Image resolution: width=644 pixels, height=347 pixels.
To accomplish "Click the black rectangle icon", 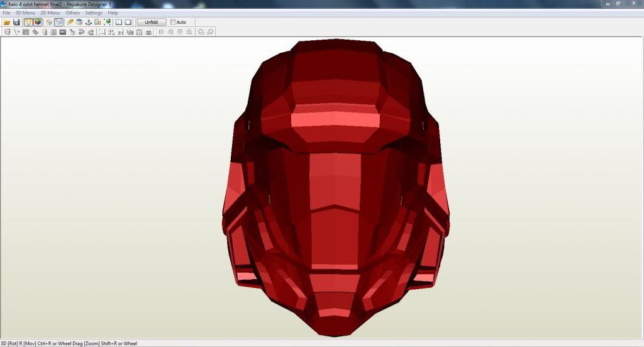I will click(63, 32).
